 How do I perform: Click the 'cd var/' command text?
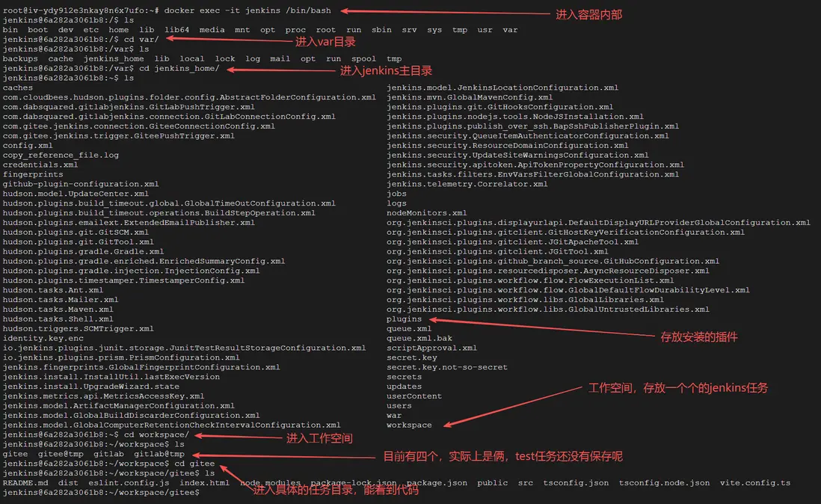tap(141, 39)
